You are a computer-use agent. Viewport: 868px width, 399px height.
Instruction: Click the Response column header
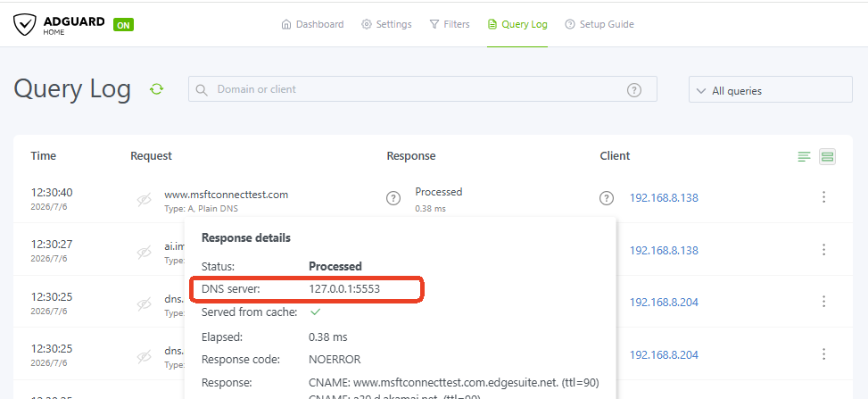pyautogui.click(x=410, y=156)
